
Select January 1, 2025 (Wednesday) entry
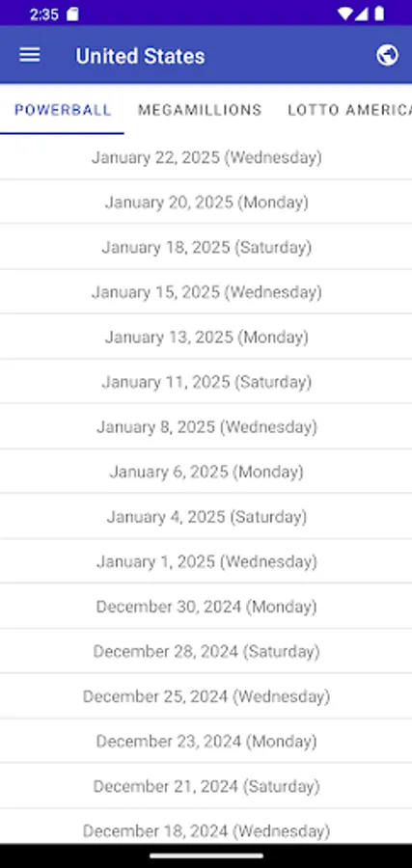[x=206, y=561]
